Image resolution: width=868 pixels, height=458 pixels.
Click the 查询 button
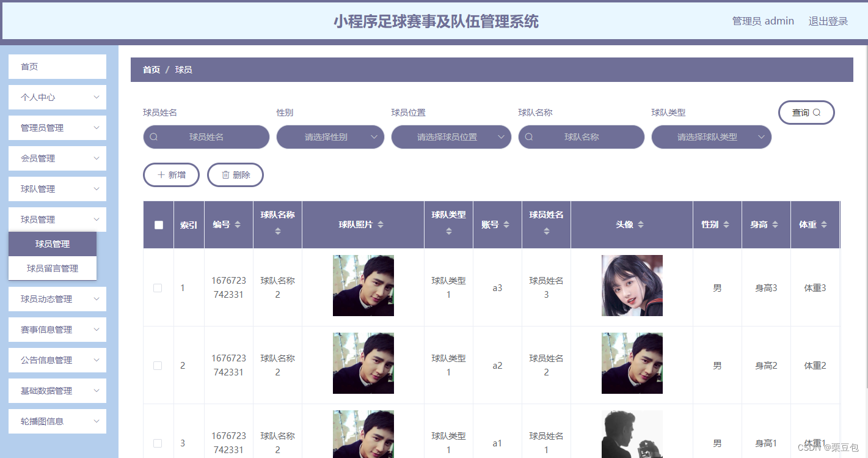click(806, 113)
